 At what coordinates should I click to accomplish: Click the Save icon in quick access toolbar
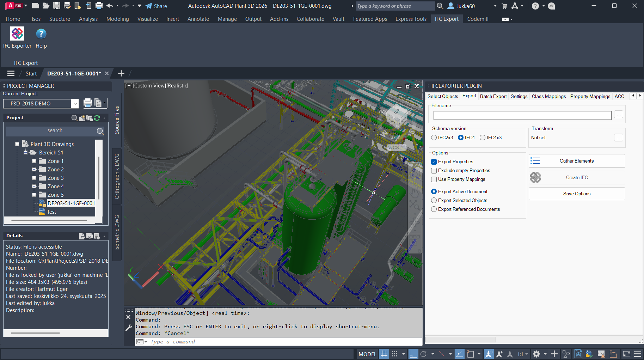pos(56,6)
